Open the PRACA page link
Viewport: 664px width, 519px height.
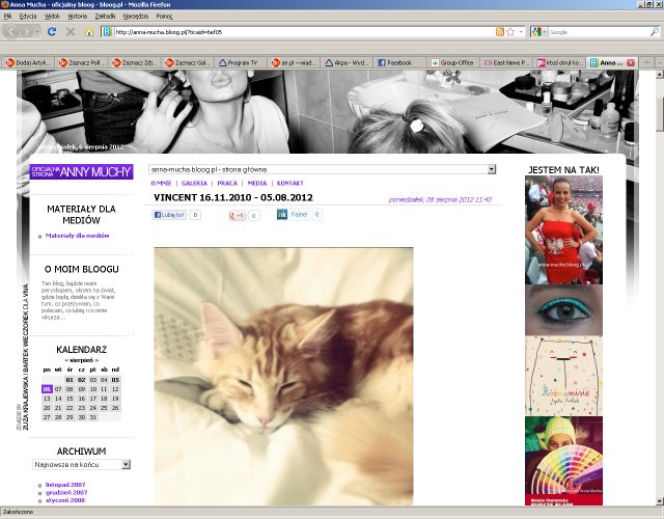pyautogui.click(x=227, y=183)
